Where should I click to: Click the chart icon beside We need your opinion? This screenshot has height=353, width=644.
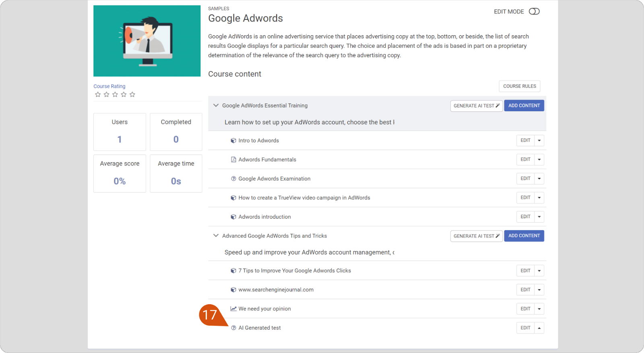[x=233, y=309]
